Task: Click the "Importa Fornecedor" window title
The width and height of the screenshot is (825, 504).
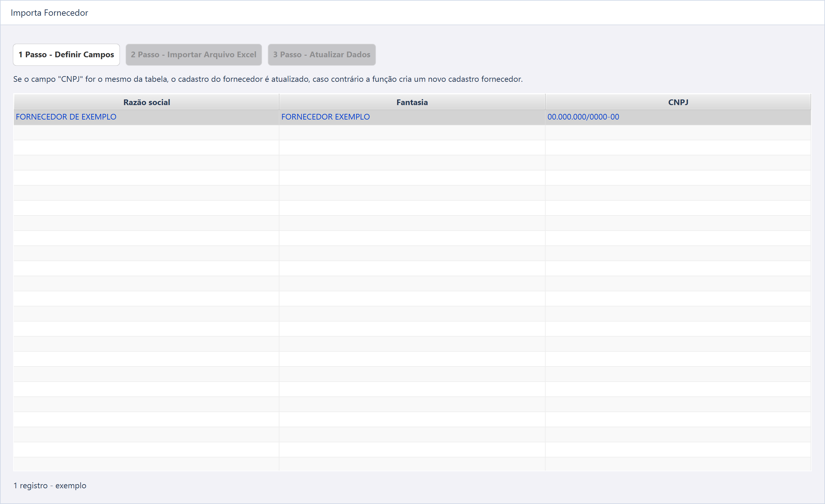Action: tap(49, 13)
